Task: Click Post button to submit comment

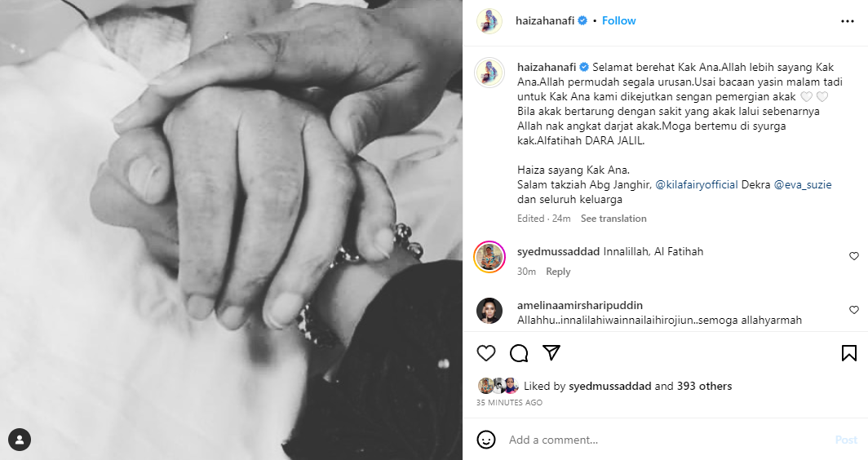Action: tap(846, 440)
